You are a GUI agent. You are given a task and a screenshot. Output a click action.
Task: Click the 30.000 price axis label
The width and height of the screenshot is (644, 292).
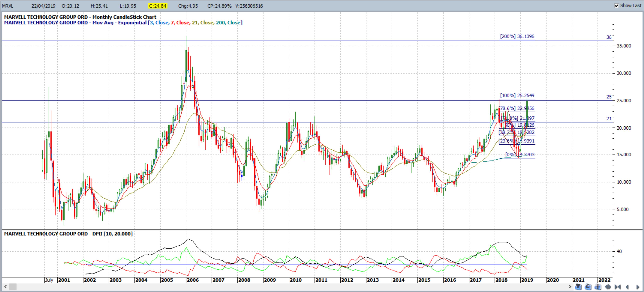click(624, 73)
